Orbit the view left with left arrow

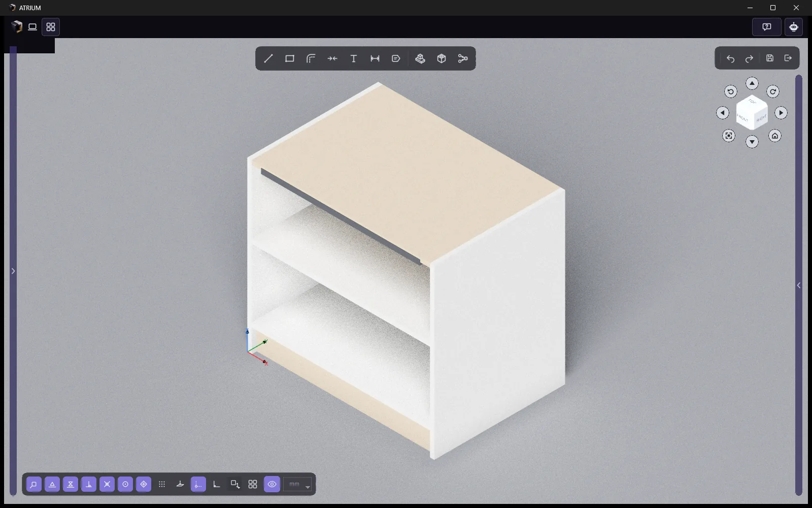click(723, 113)
